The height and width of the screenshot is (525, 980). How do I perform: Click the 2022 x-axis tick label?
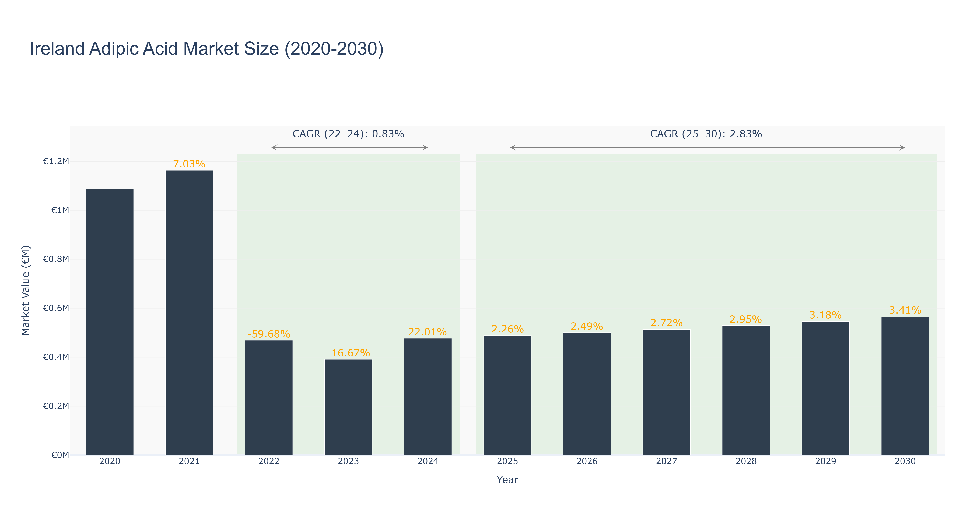(x=269, y=461)
